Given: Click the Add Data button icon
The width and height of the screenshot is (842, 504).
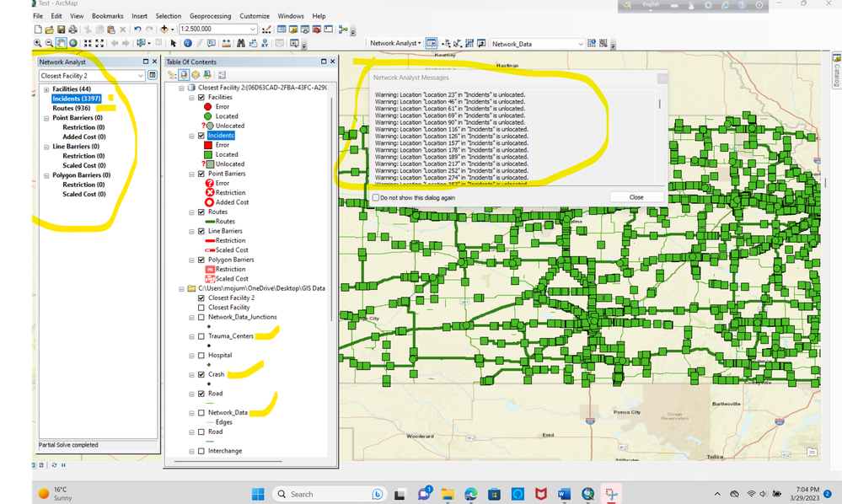Looking at the screenshot, I should 163,29.
